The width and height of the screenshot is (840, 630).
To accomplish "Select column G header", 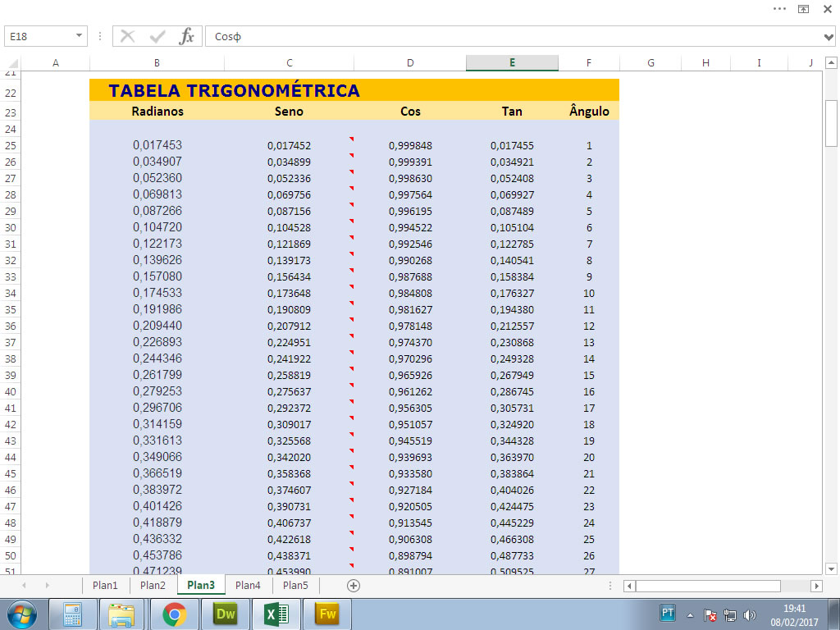I will point(651,62).
